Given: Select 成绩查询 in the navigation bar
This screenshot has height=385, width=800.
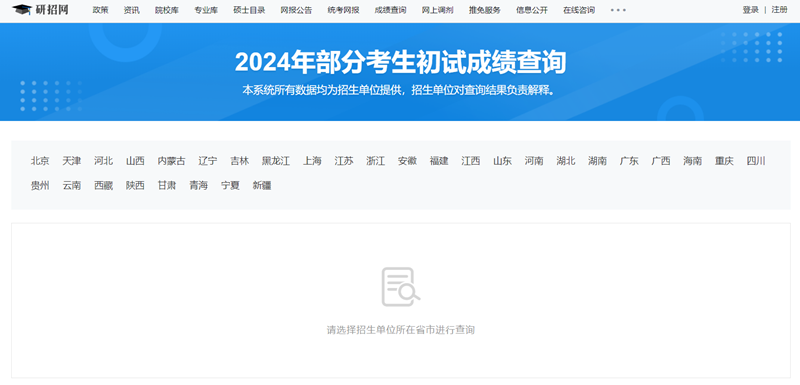Looking at the screenshot, I should pyautogui.click(x=390, y=10).
